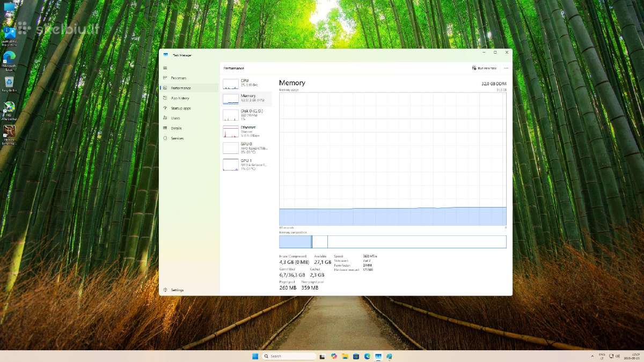The image size is (644, 362).
Task: Click the memory composition bar
Action: [393, 241]
